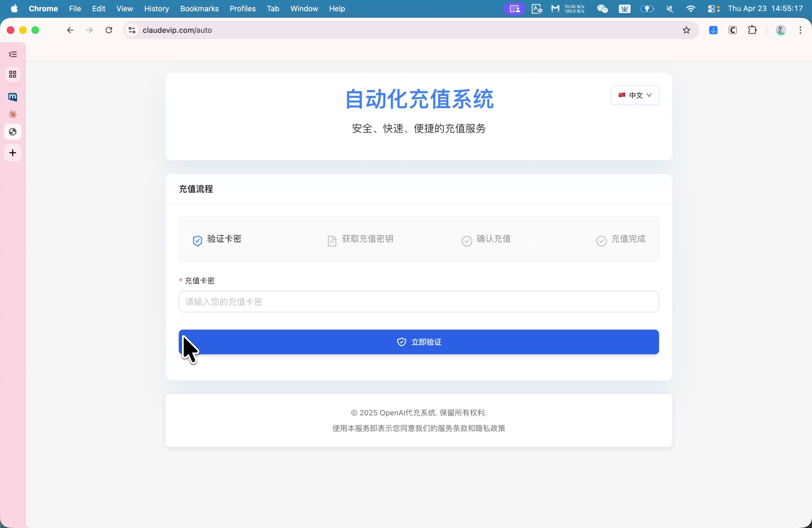Click the check icon beside 确认充值

(467, 241)
